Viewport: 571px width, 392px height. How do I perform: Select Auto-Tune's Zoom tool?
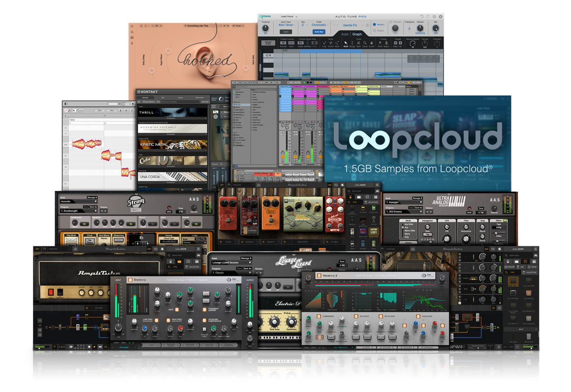(x=364, y=43)
